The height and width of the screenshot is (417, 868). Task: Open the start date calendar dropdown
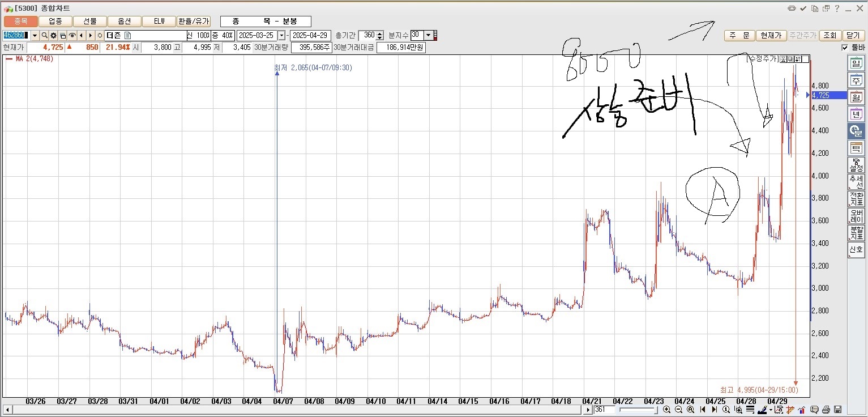click(281, 36)
